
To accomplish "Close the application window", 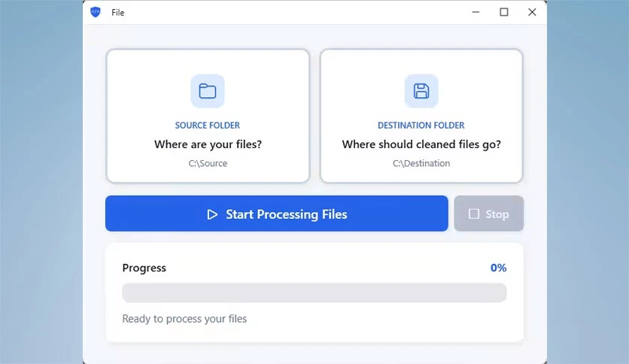I will 532,12.
